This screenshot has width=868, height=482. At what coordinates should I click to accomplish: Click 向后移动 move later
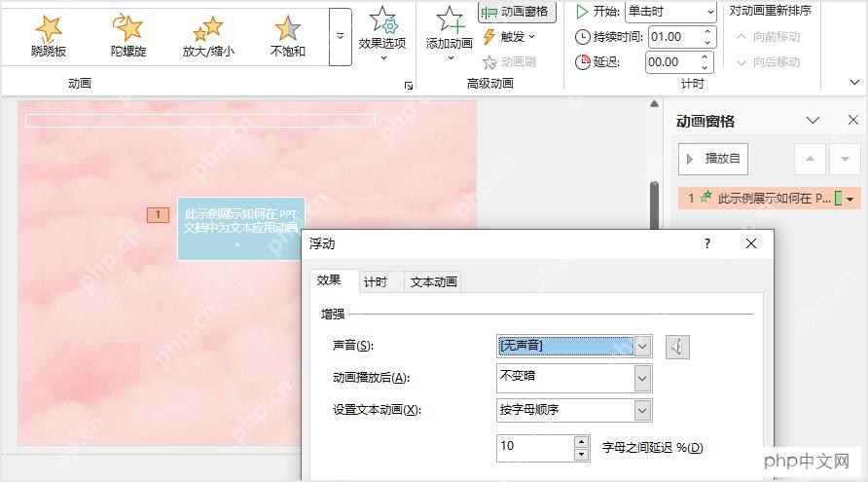pyautogui.click(x=769, y=62)
